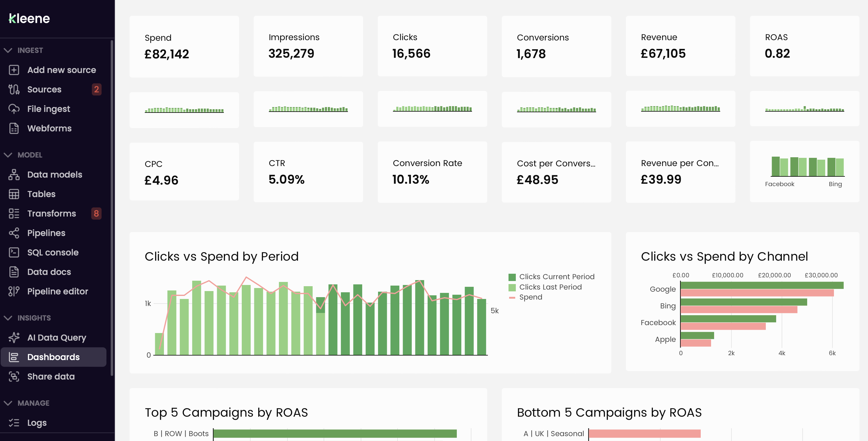The image size is (868, 441).
Task: Collapse the INGEST section chevron
Action: [x=8, y=50]
